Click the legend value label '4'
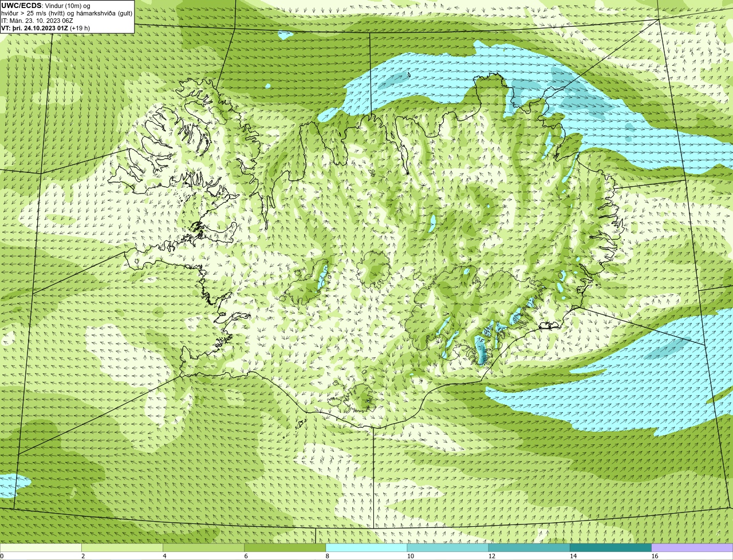 (164, 556)
